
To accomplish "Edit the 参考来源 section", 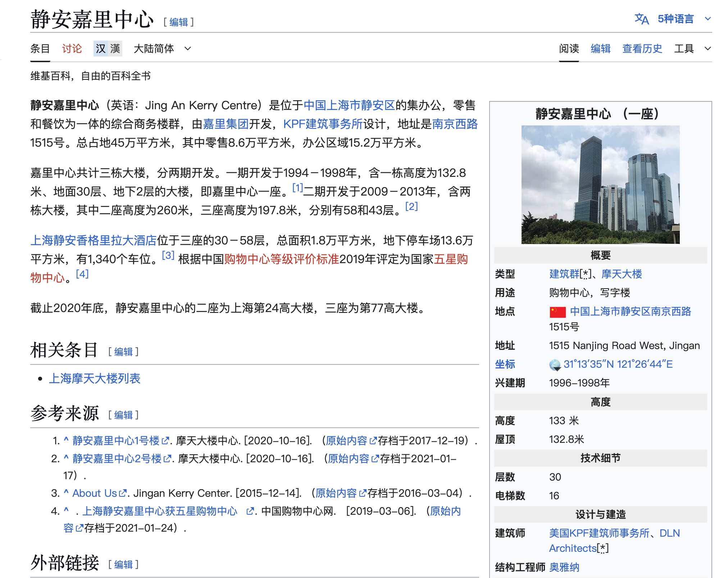I will 123,415.
